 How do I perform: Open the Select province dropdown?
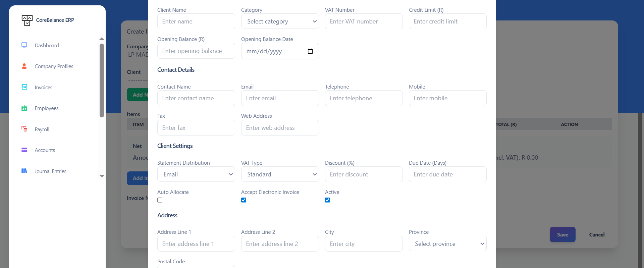(x=447, y=244)
